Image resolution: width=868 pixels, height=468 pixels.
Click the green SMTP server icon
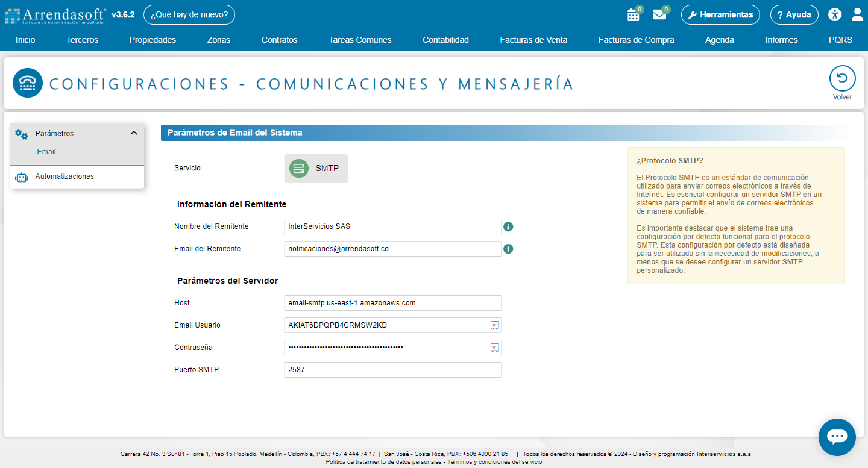pyautogui.click(x=299, y=168)
